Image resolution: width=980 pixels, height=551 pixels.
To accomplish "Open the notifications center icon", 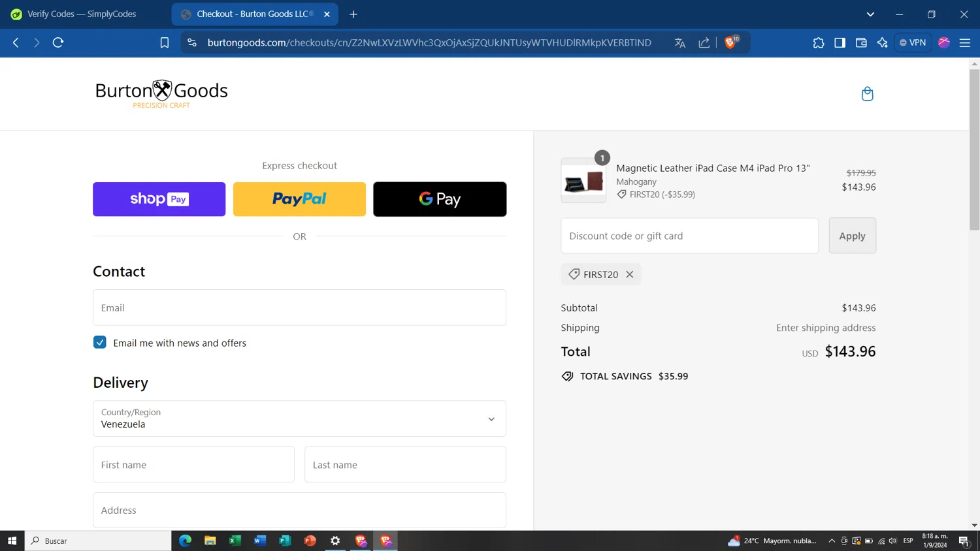I will coord(964,541).
